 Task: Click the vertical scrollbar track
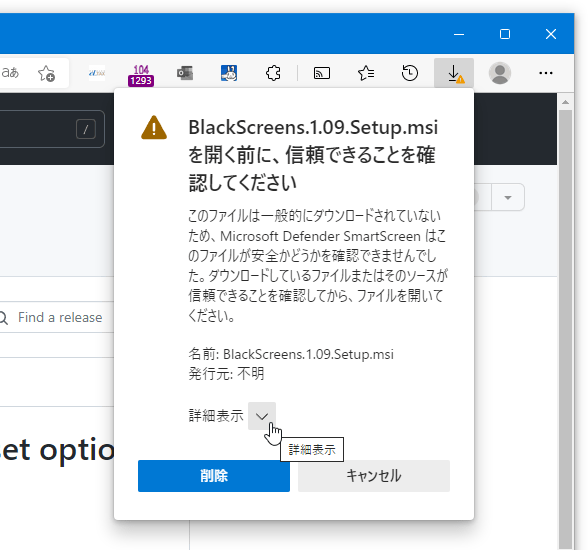[566, 330]
